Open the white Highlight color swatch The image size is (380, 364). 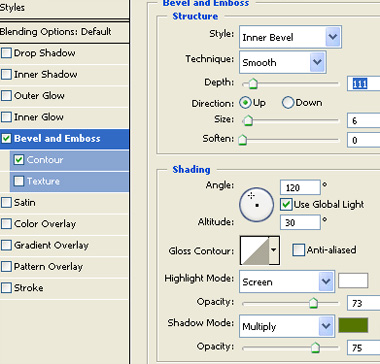click(353, 281)
